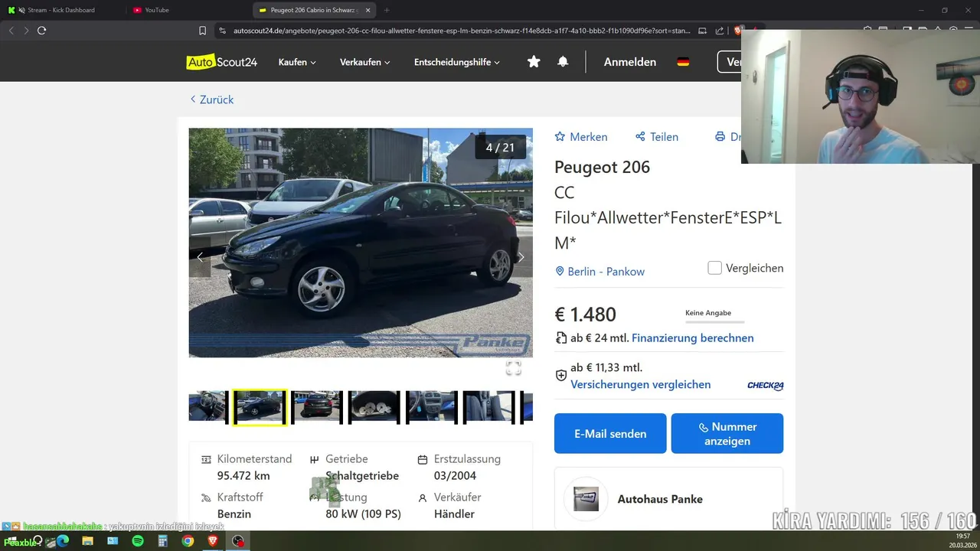Click the 80 kW (109 PS) value
980x551 pixels.
tap(363, 514)
